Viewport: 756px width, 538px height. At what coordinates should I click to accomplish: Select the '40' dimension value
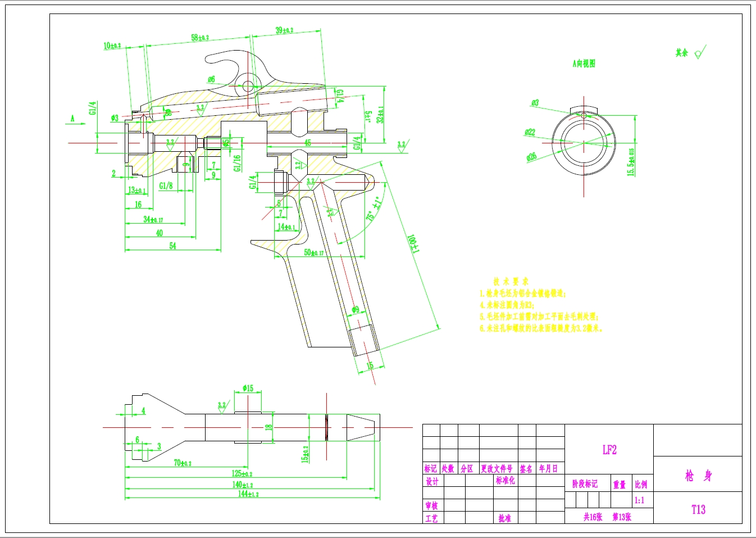(160, 233)
